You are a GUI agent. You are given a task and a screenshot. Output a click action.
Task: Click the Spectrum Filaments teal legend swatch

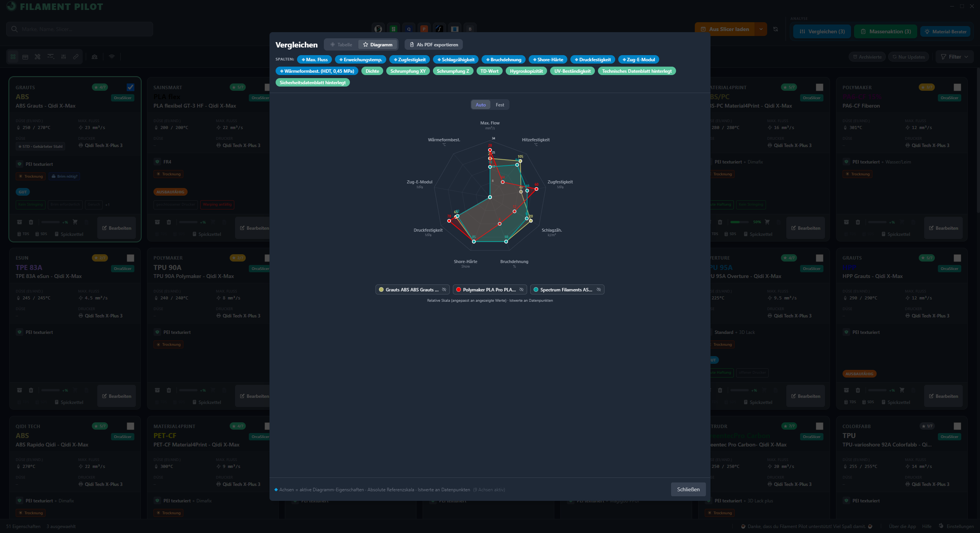click(536, 290)
